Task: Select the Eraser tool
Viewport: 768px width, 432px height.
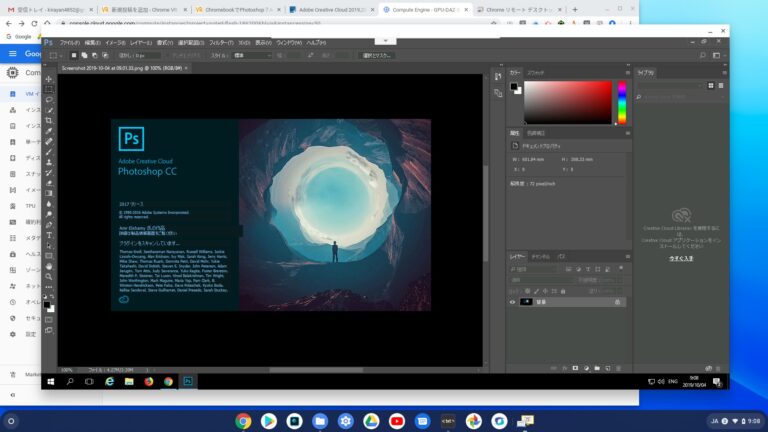Action: 48,183
